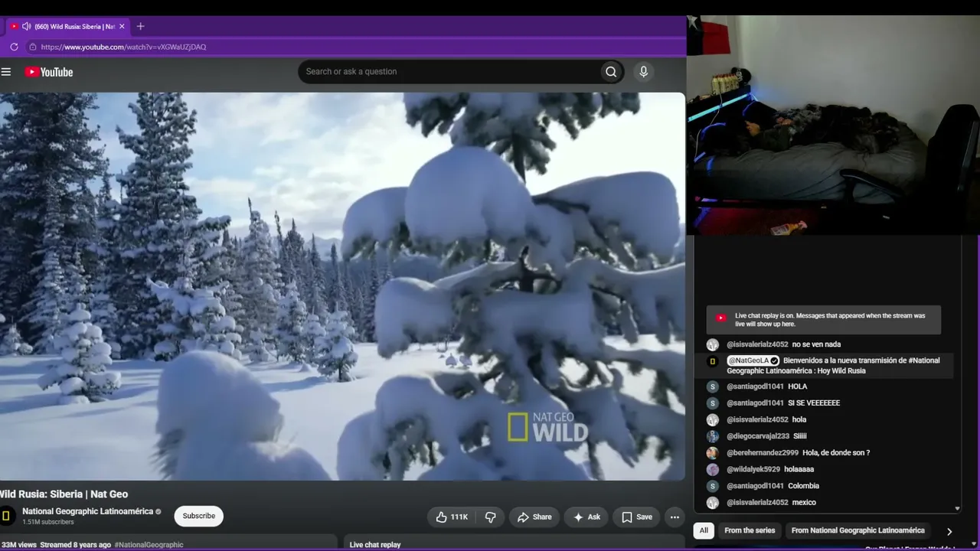This screenshot has width=980, height=551.
Task: Open more actions three-dot menu
Action: click(675, 517)
